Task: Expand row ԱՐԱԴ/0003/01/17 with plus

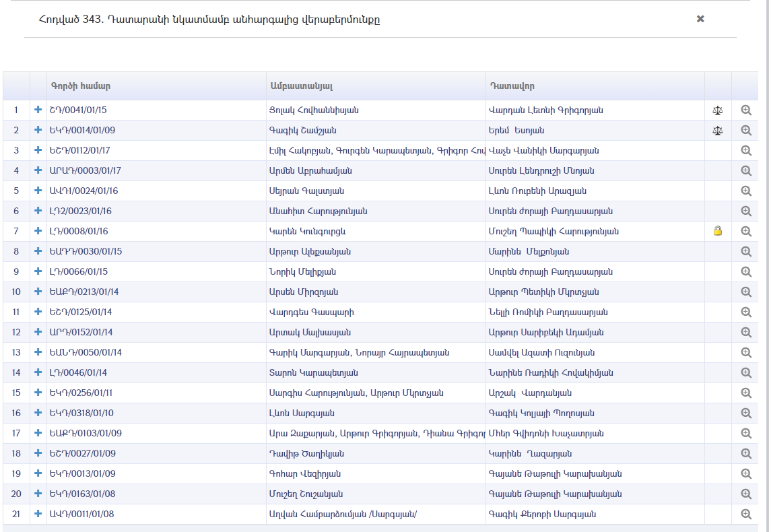Action: [38, 170]
